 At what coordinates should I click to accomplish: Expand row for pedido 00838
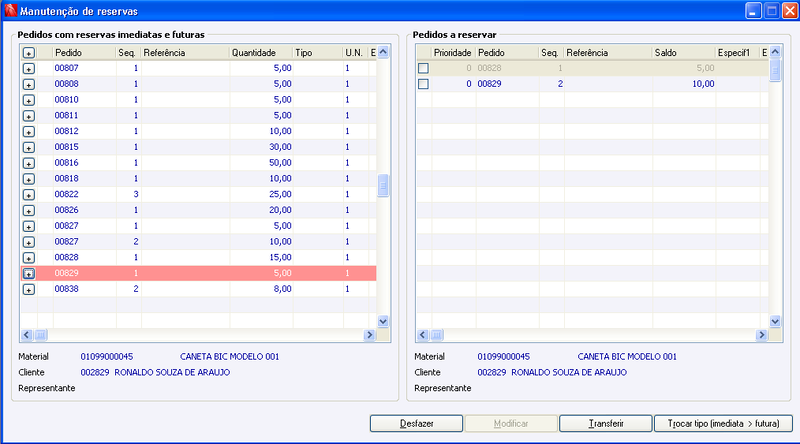pos(29,290)
